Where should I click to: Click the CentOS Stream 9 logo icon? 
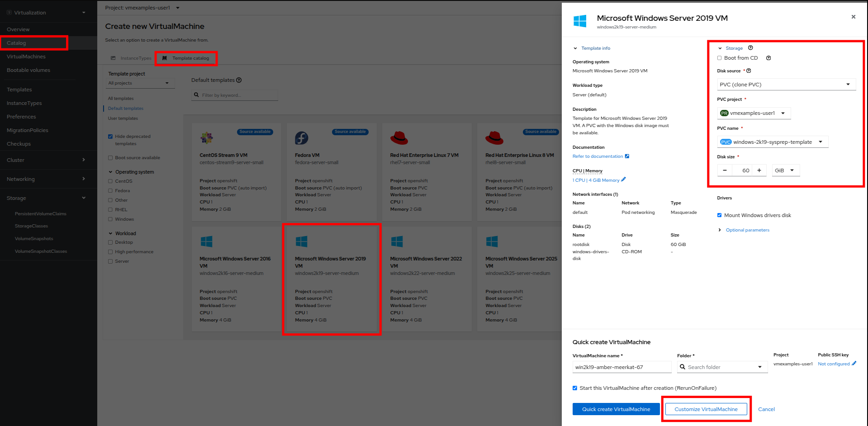point(207,137)
